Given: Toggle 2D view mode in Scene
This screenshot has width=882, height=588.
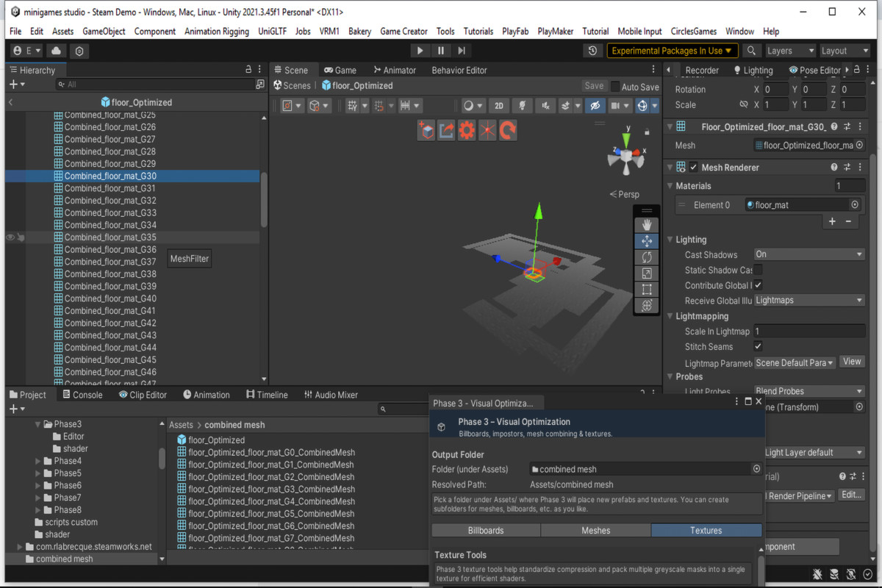Looking at the screenshot, I should pyautogui.click(x=499, y=106).
